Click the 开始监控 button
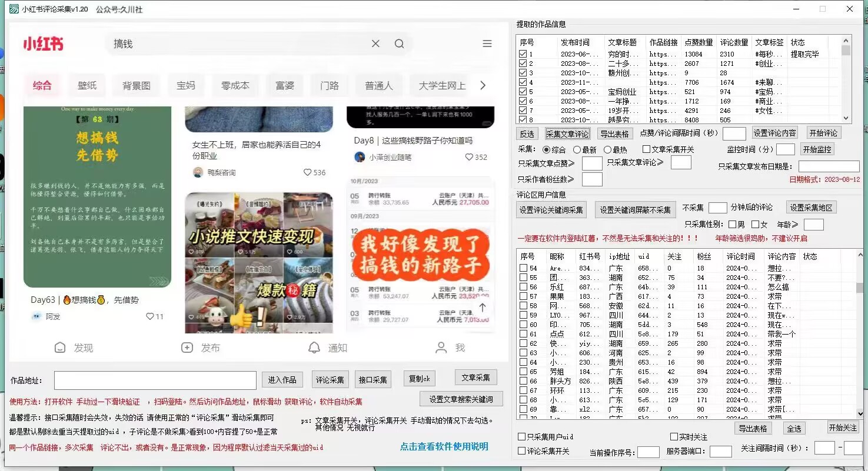The height and width of the screenshot is (471, 868). [817, 149]
